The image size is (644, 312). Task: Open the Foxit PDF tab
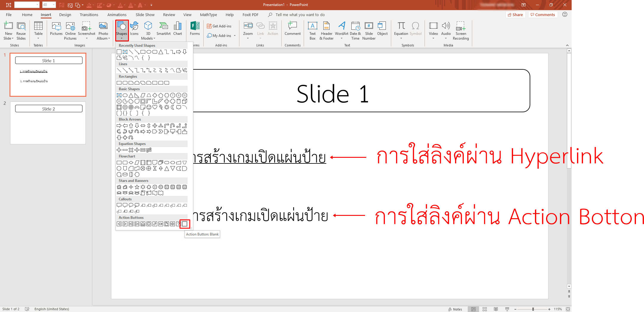(x=250, y=15)
